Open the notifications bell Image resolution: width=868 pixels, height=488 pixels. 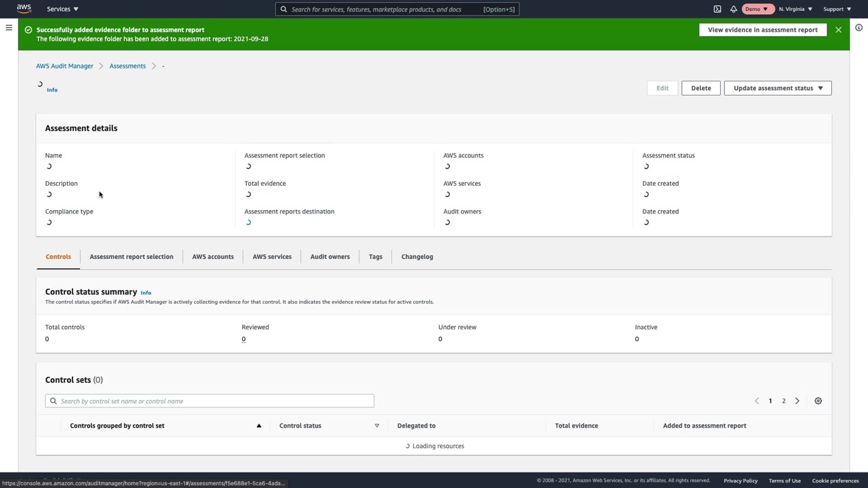click(734, 9)
